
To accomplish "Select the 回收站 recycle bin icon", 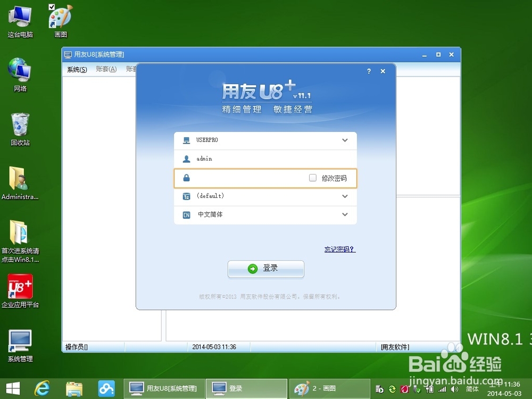I will 20,129.
